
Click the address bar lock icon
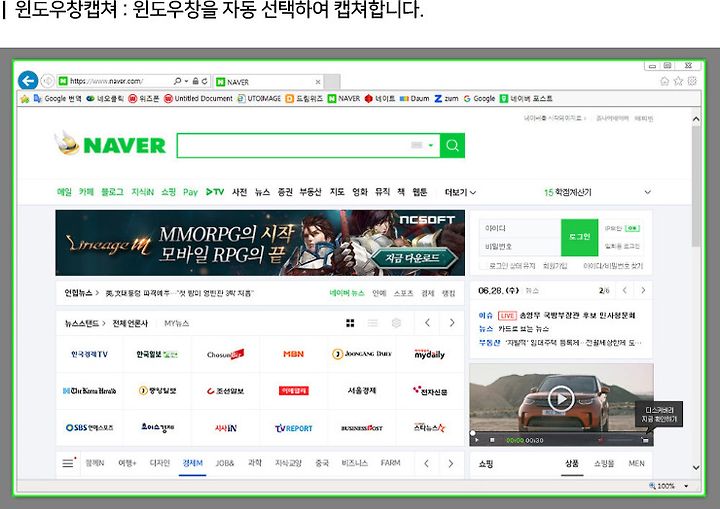(196, 81)
